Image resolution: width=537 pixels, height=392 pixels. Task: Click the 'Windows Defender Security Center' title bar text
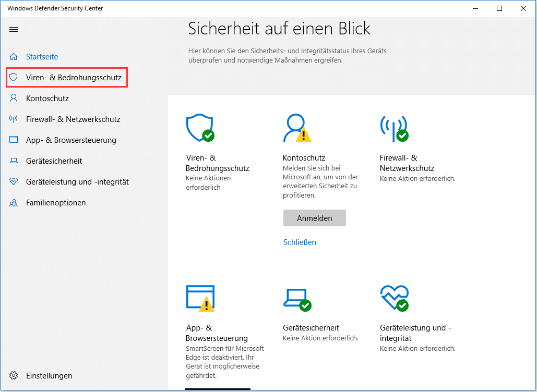click(x=55, y=8)
